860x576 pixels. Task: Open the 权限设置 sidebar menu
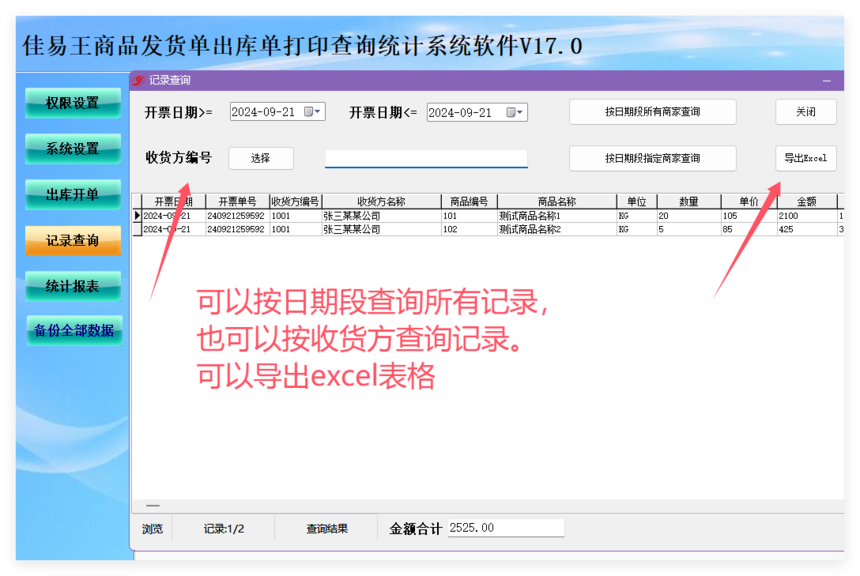(73, 103)
